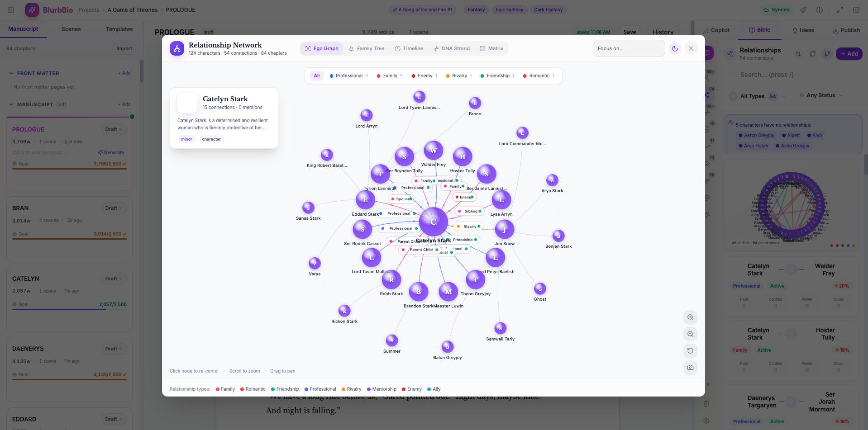This screenshot has width=868, height=430.
Task: Filter graph by Romantic relationships
Action: [x=539, y=76]
